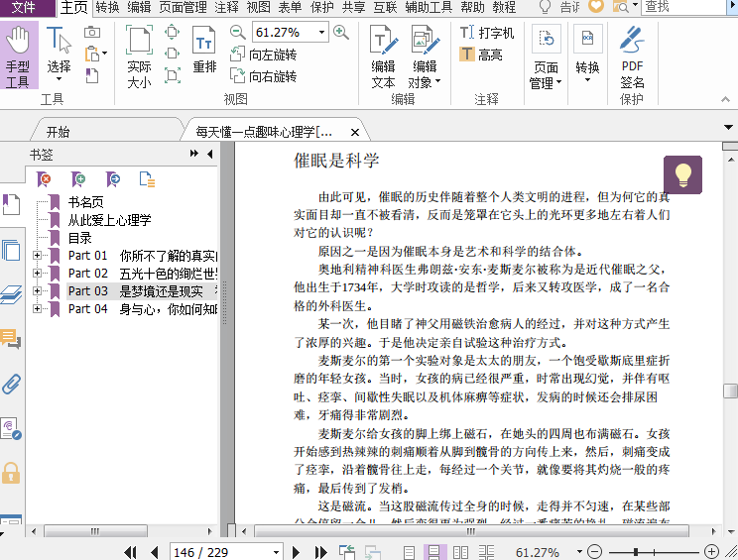Open the Layers sidebar panel
This screenshot has height=560, width=738.
[11, 294]
